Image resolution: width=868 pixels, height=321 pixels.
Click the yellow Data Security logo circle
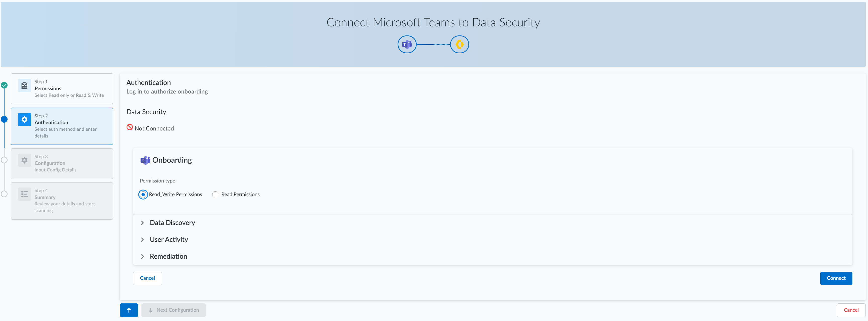click(459, 44)
